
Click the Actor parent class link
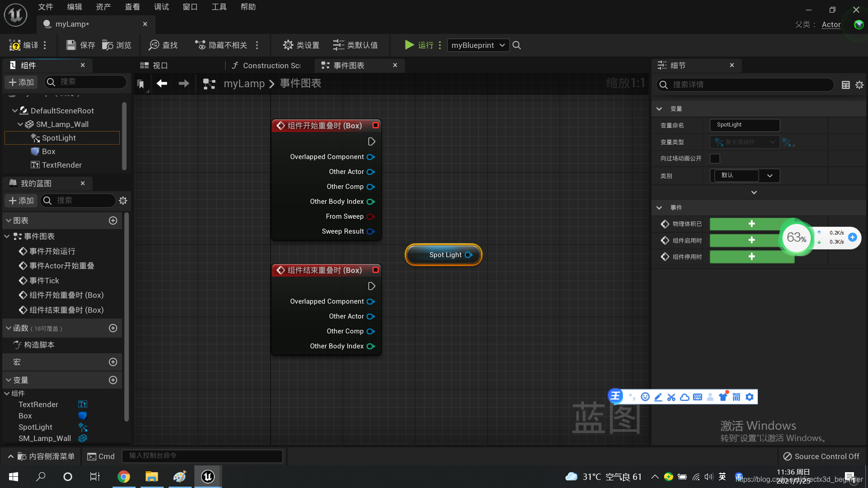(x=831, y=24)
